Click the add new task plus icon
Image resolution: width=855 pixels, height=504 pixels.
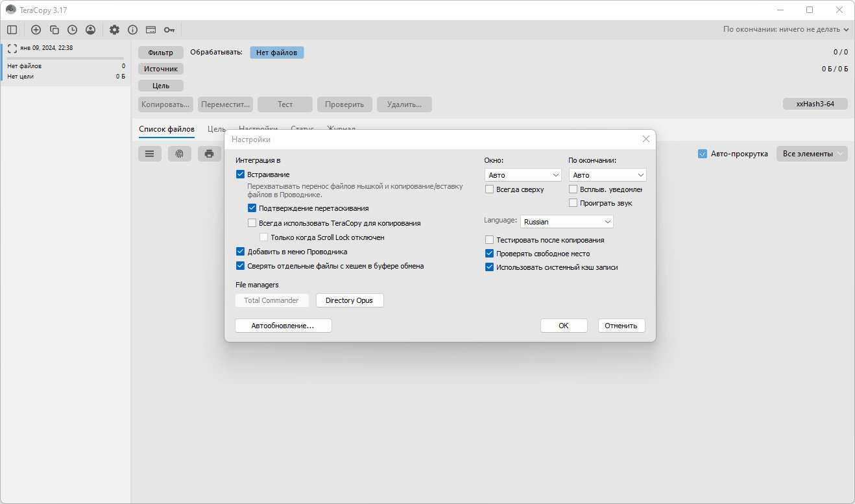(x=36, y=30)
